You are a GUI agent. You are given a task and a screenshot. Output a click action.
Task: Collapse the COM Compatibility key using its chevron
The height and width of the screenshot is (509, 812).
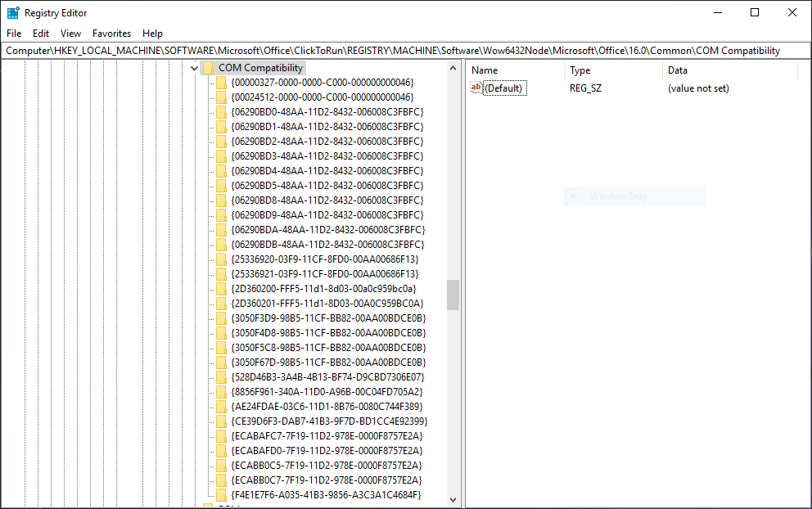coord(194,67)
